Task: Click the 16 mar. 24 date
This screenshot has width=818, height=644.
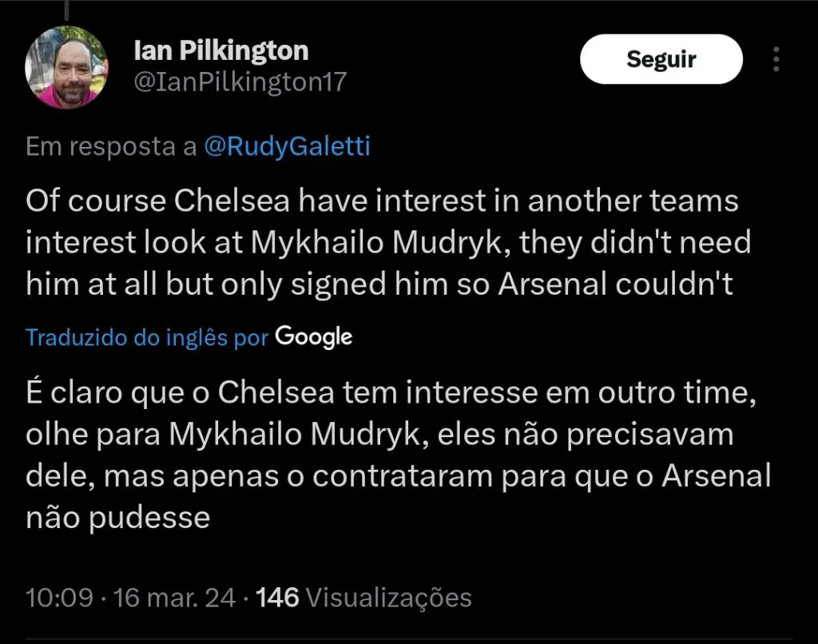Action: tap(174, 597)
